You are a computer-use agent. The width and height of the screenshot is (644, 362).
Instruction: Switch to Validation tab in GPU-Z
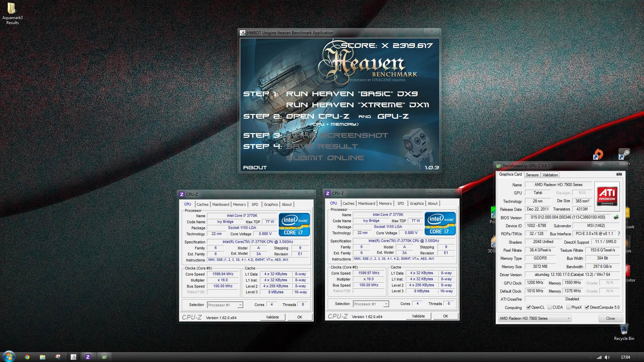550,175
